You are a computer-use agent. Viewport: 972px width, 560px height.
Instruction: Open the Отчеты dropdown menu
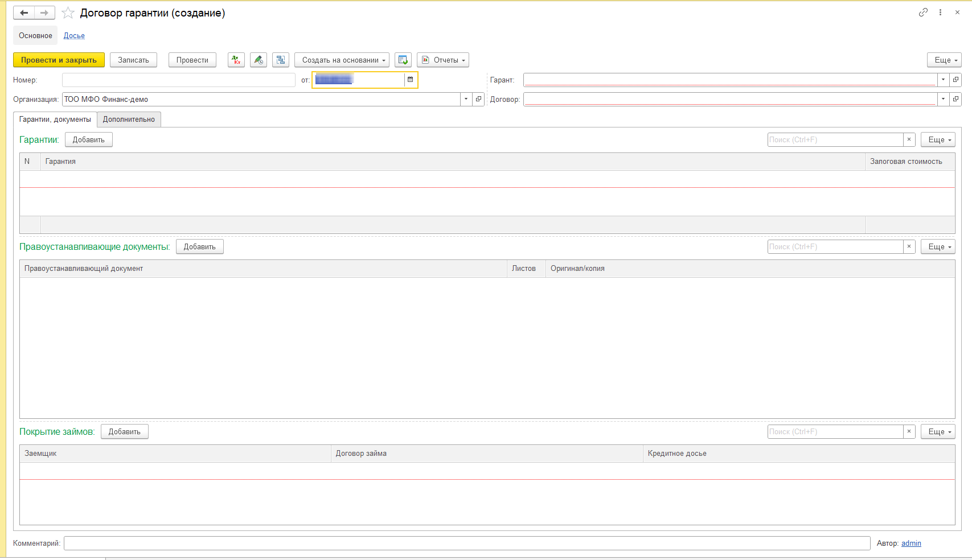[x=443, y=60]
